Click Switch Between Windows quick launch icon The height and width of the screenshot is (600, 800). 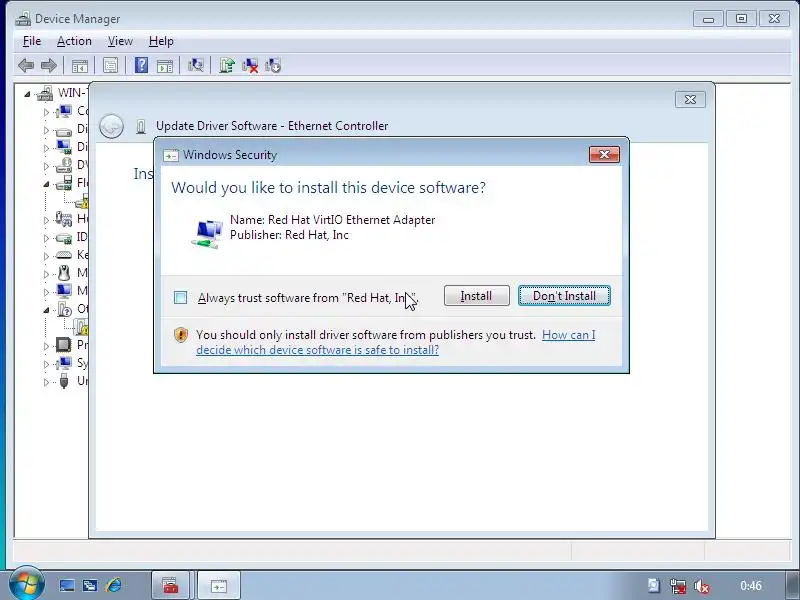(90, 586)
